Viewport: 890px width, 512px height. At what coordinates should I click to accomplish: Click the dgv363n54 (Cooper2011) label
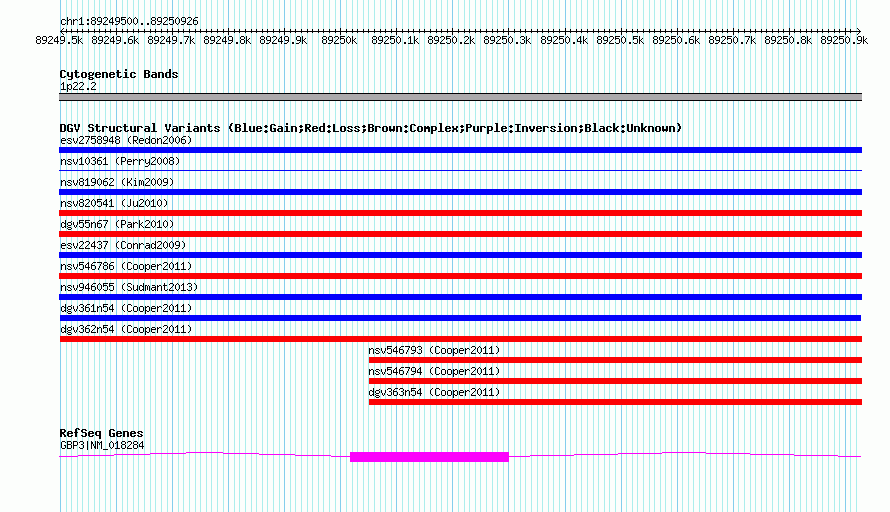(434, 392)
